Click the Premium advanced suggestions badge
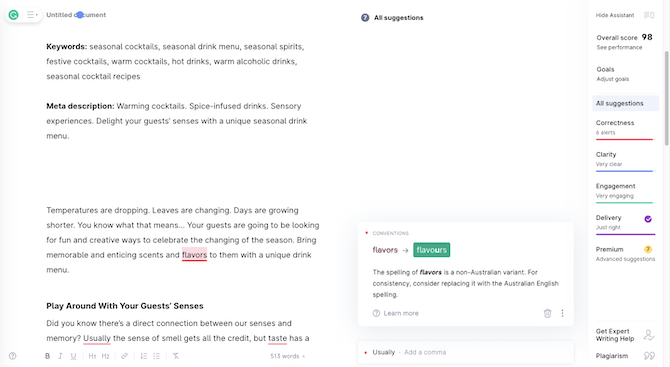This screenshot has width=670, height=367. (x=648, y=249)
